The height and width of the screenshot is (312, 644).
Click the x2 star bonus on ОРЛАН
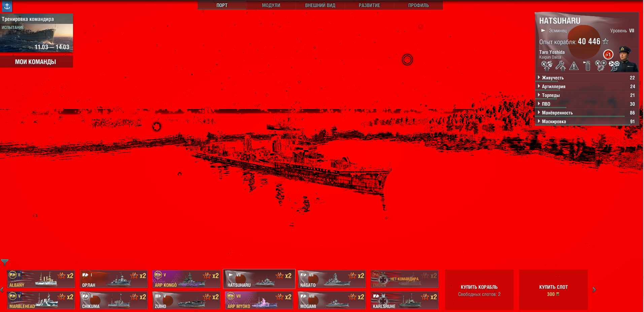[x=138, y=276]
